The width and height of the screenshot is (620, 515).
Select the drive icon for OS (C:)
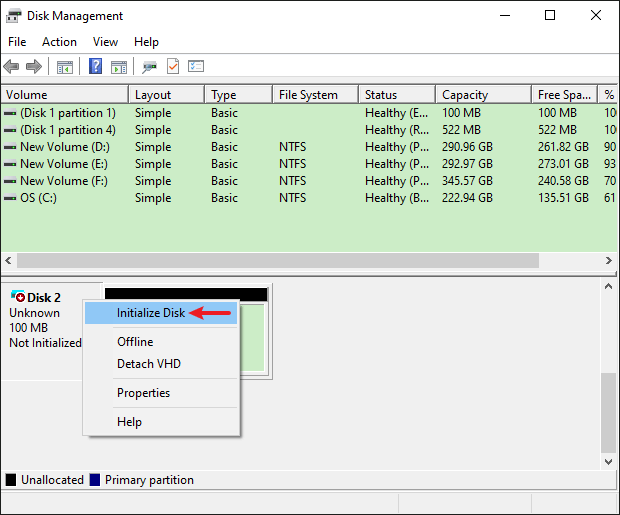(10, 198)
